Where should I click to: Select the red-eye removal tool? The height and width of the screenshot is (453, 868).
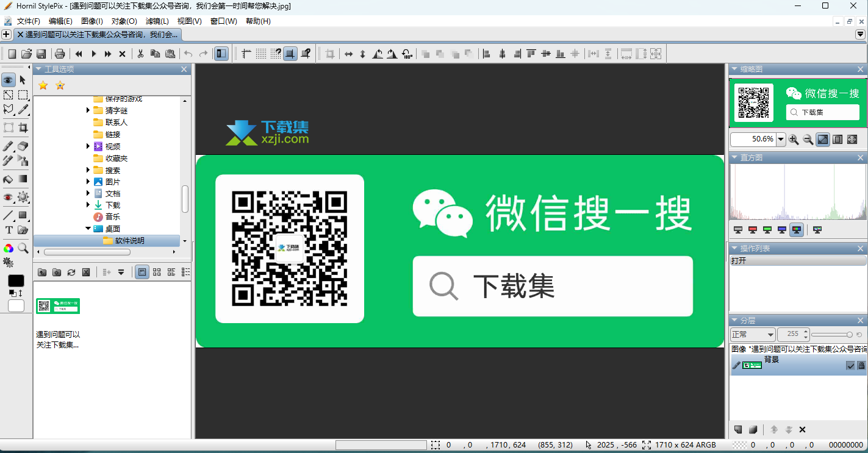(9, 197)
